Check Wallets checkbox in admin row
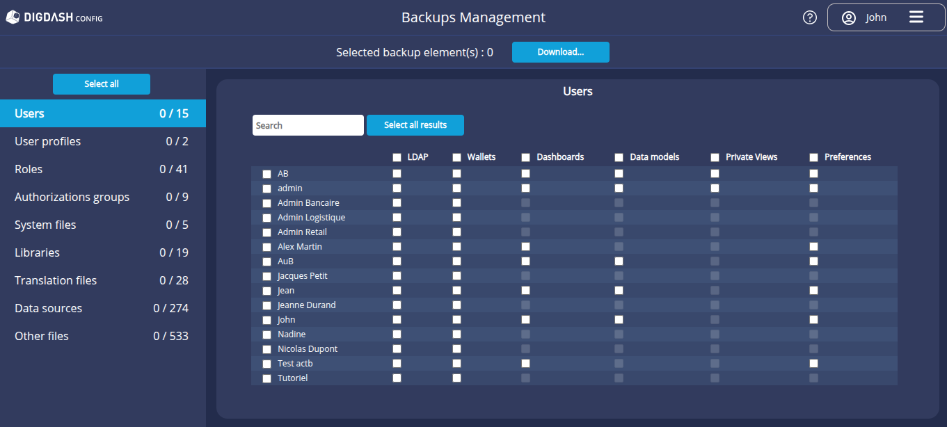Image resolution: width=947 pixels, height=427 pixels. click(457, 188)
